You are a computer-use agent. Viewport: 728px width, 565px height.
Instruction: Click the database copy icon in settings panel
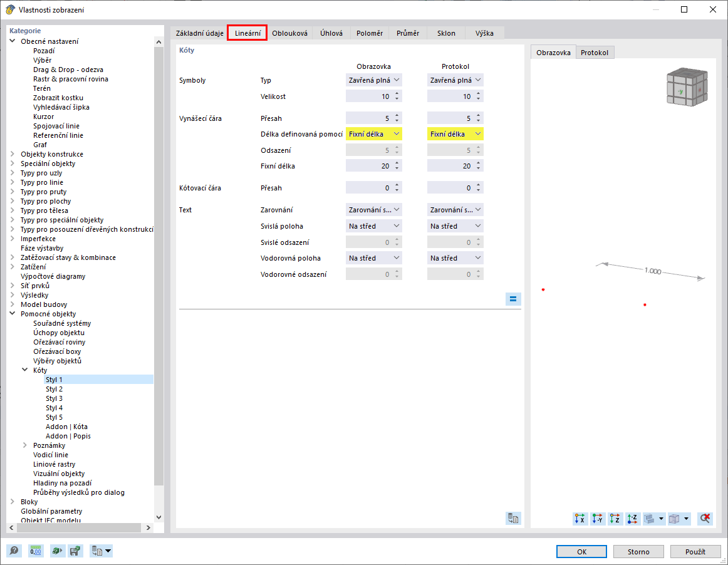[x=513, y=518]
